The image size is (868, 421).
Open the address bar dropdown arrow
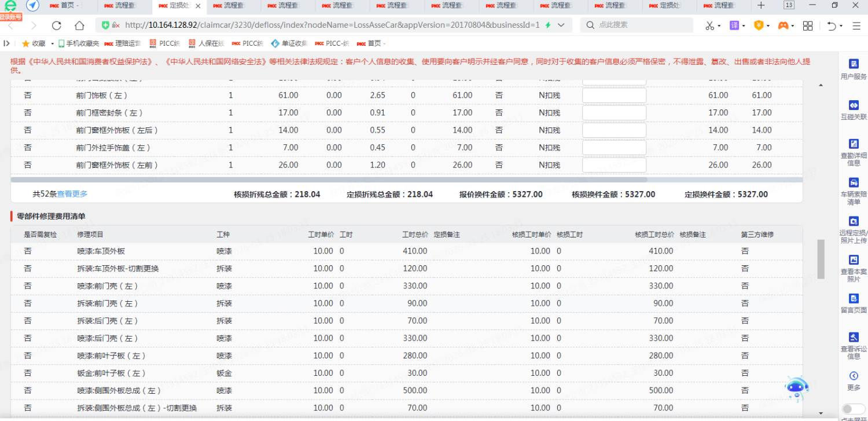(561, 25)
